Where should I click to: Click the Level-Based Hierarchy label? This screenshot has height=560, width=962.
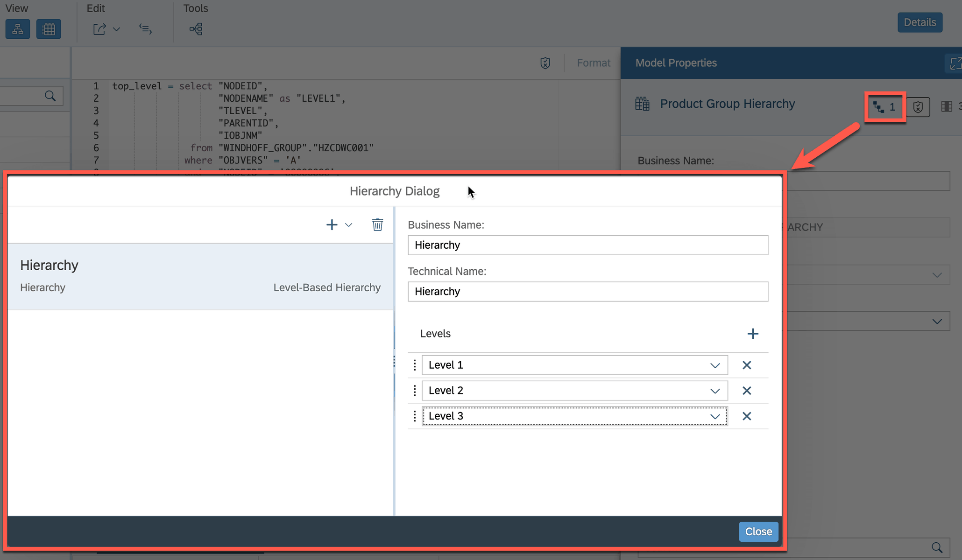tap(327, 287)
